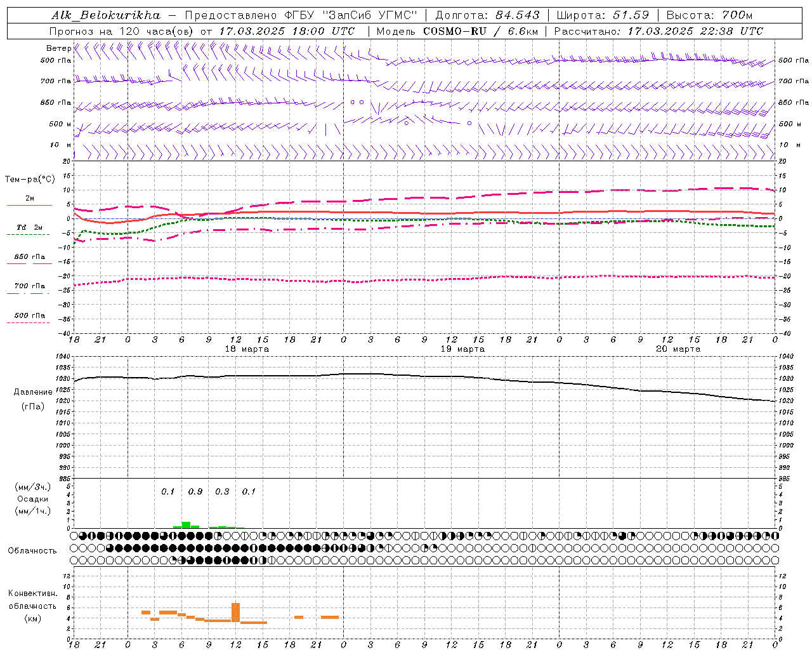Image resolution: width=812 pixels, height=650 pixels.
Task: Click the '(мм/1ч.)' precipitation unit label
Action: point(33,511)
